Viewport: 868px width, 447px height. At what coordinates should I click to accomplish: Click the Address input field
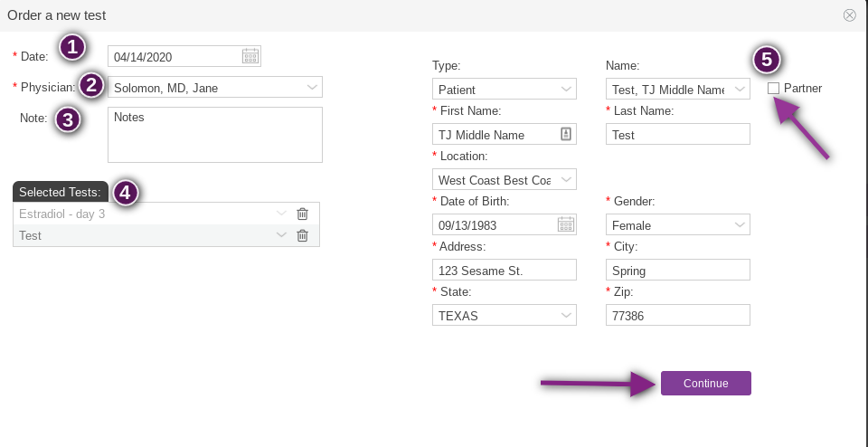pyautogui.click(x=505, y=270)
